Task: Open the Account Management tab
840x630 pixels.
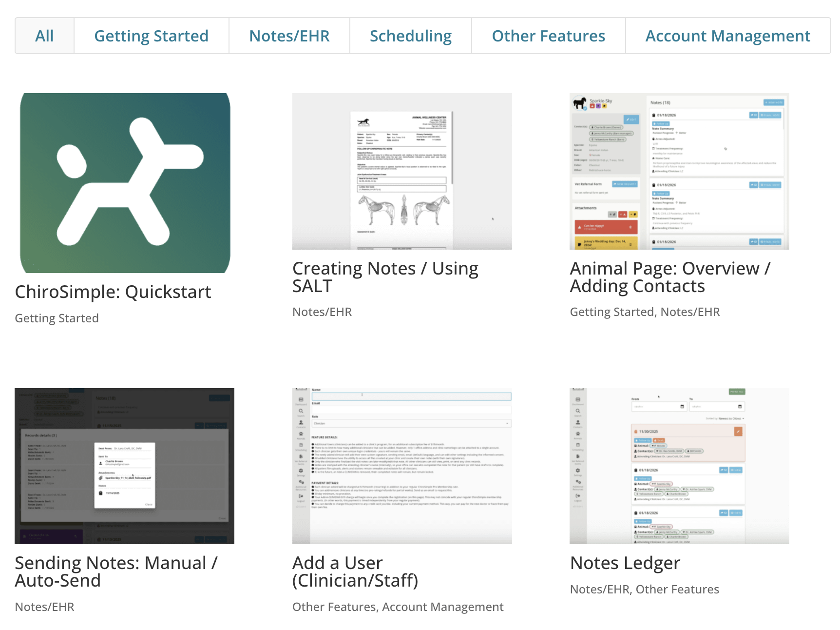Action: (727, 36)
